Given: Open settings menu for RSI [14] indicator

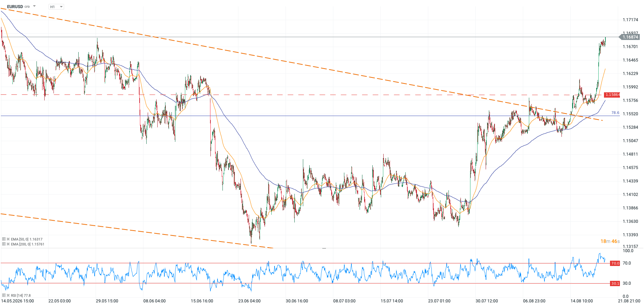Looking at the screenshot, I should click(x=4, y=295).
